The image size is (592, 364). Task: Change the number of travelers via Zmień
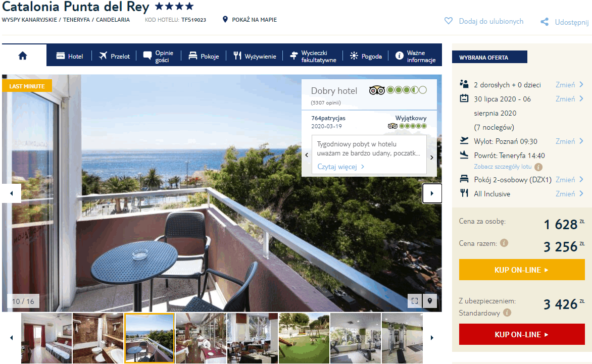pos(569,84)
